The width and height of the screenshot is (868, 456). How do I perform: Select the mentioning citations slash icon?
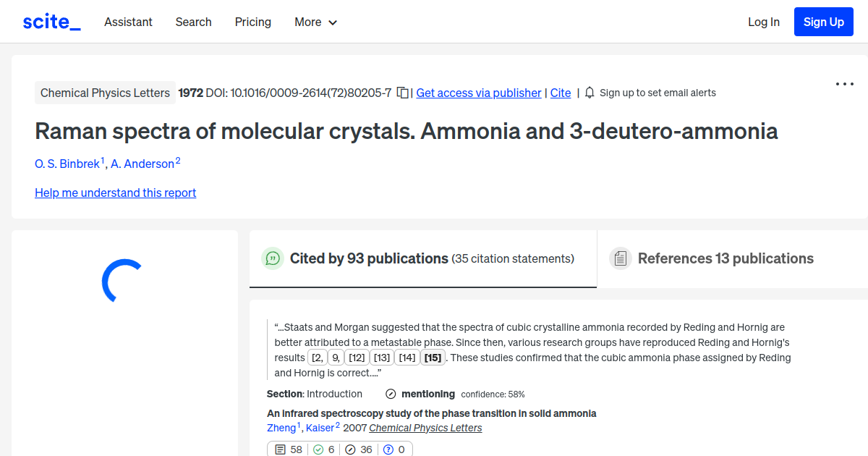(x=350, y=449)
